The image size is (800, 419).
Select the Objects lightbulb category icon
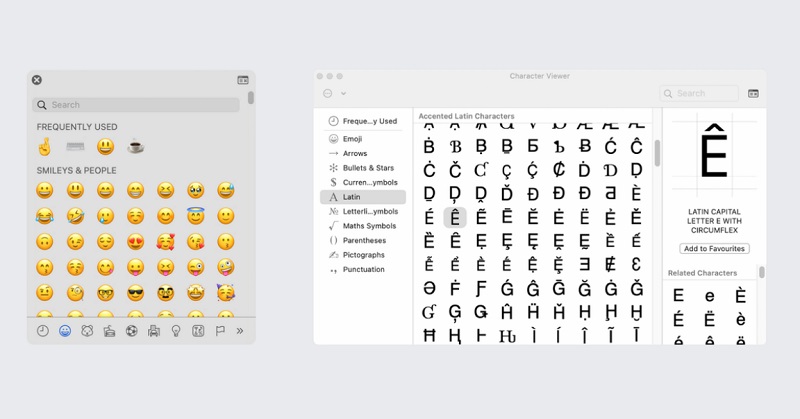click(x=175, y=331)
